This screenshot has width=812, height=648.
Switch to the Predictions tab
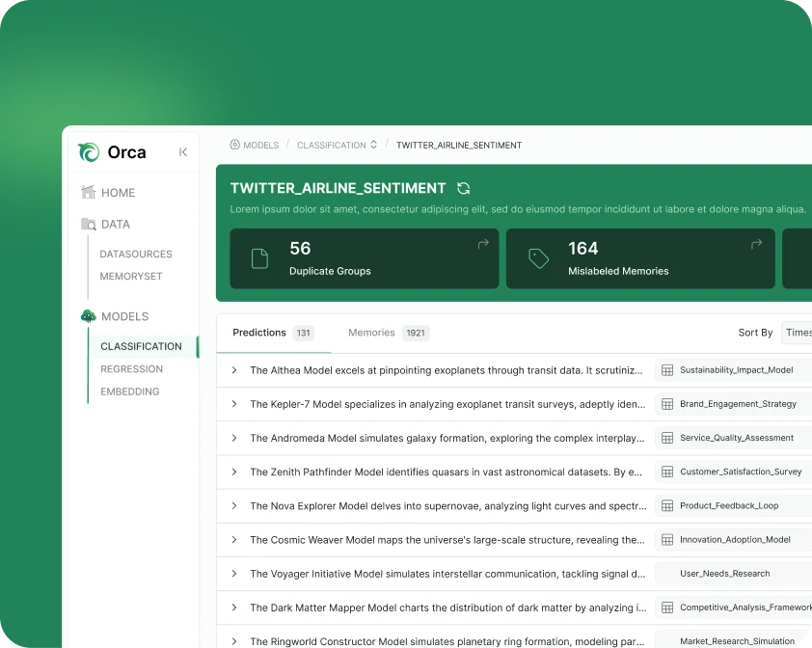tap(274, 333)
